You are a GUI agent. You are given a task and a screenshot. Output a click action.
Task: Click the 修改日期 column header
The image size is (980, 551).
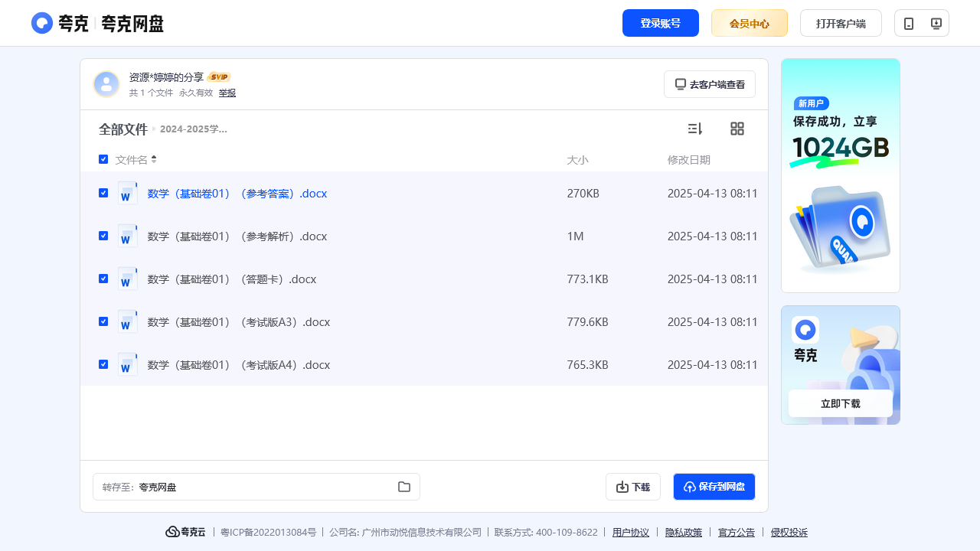(x=689, y=160)
